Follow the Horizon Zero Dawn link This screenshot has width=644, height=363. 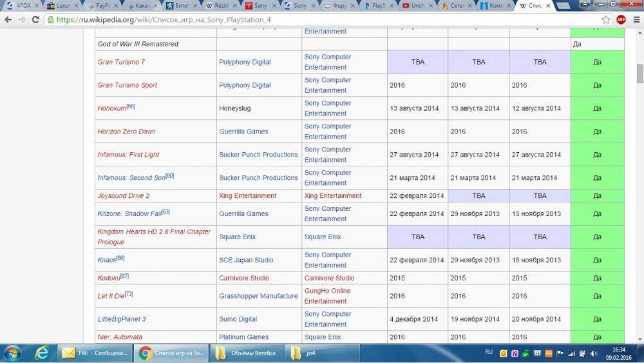126,132
